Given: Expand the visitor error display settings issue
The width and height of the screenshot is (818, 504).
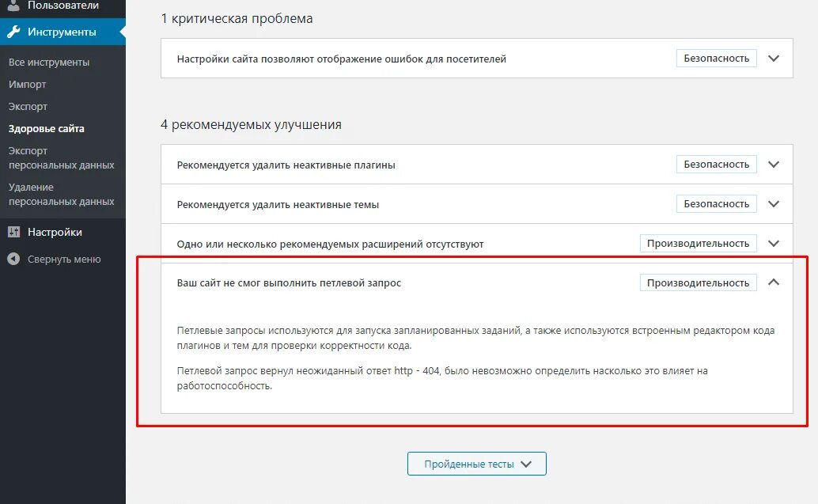Looking at the screenshot, I should click(x=774, y=59).
